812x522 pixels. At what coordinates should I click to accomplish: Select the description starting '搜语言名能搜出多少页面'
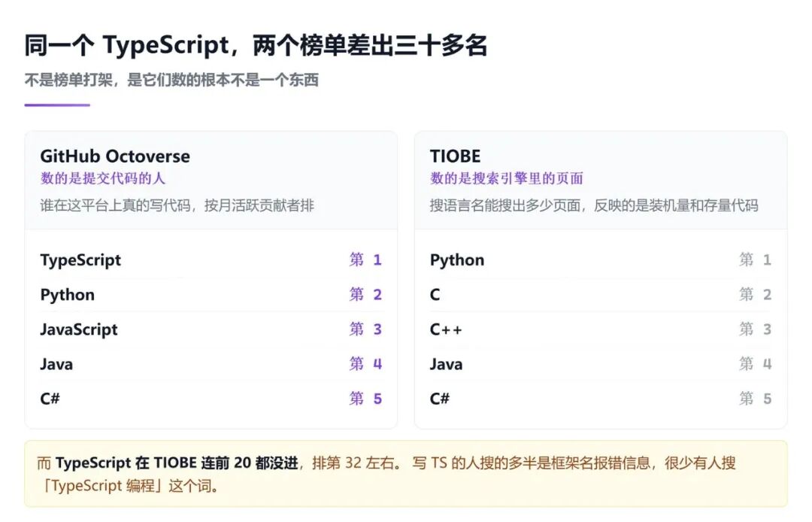point(594,205)
